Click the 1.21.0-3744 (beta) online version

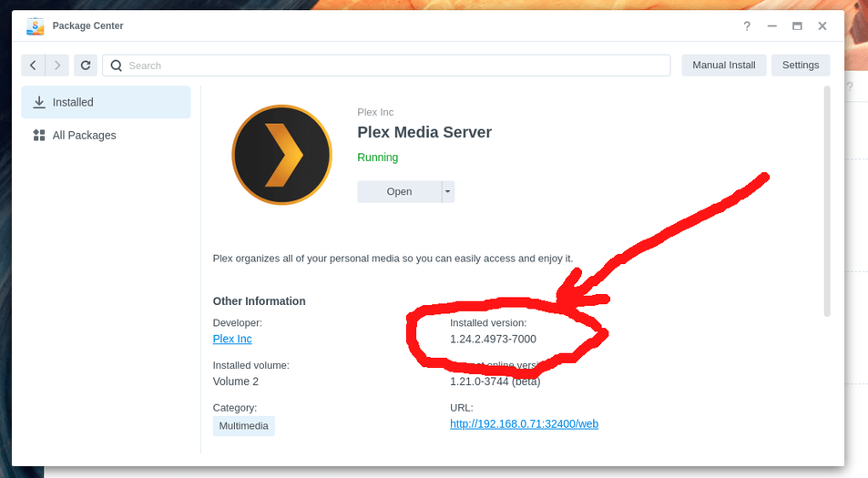click(495, 381)
